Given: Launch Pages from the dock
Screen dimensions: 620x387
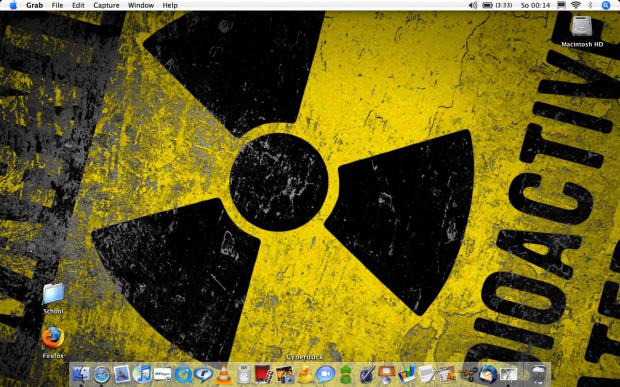Looking at the screenshot, I should tap(427, 374).
